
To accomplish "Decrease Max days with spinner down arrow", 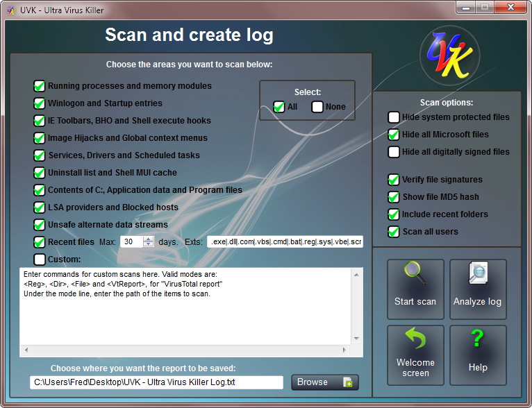I will click(x=148, y=244).
